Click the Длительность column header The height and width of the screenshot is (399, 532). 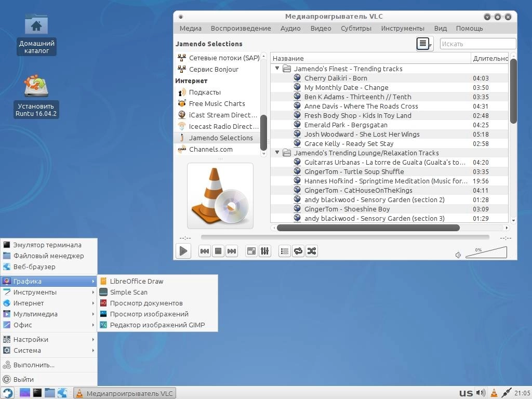click(489, 58)
